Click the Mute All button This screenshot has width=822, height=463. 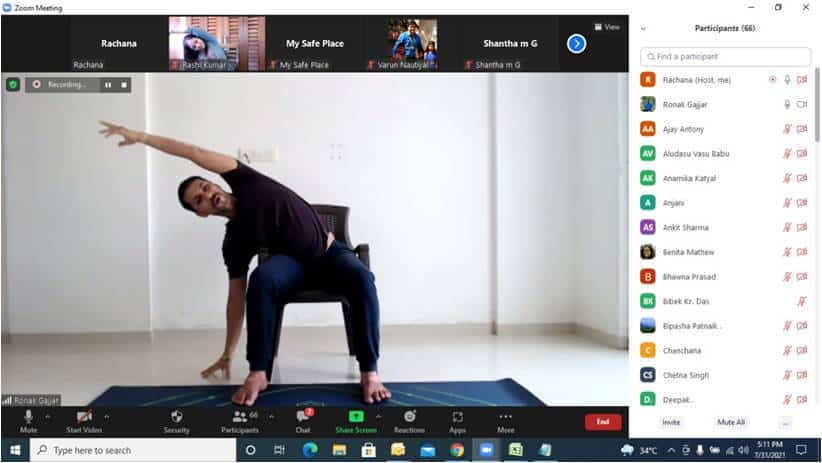pos(731,422)
